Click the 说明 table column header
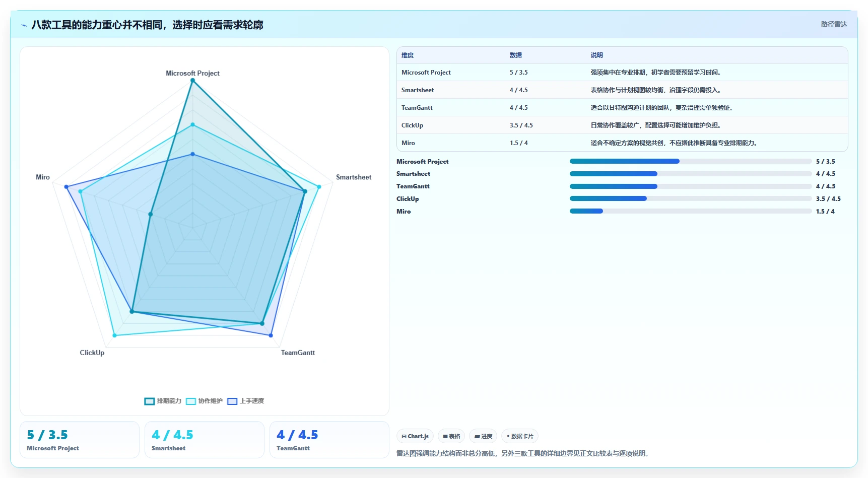Screen dimensions: 868x478 point(596,55)
